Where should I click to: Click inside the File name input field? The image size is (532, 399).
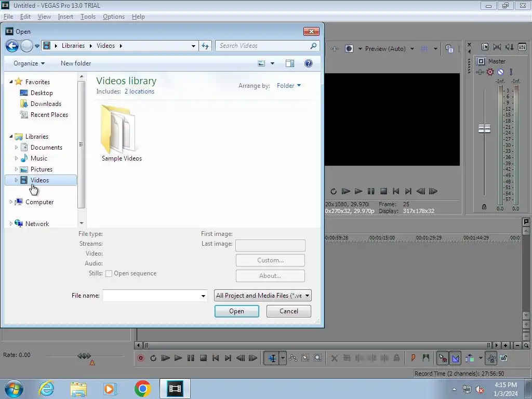coord(151,296)
